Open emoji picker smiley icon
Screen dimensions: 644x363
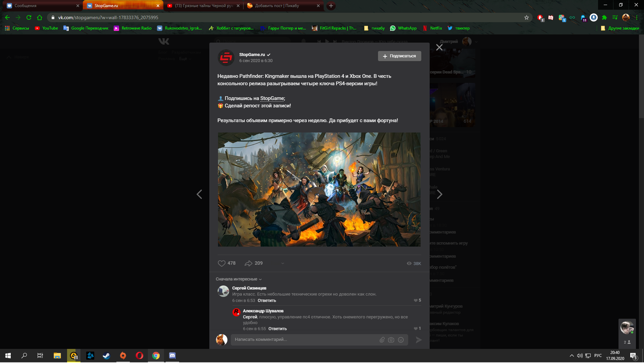point(401,340)
